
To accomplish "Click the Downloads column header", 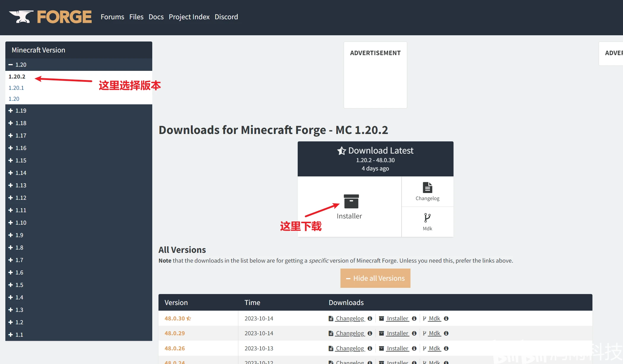I will click(x=346, y=302).
